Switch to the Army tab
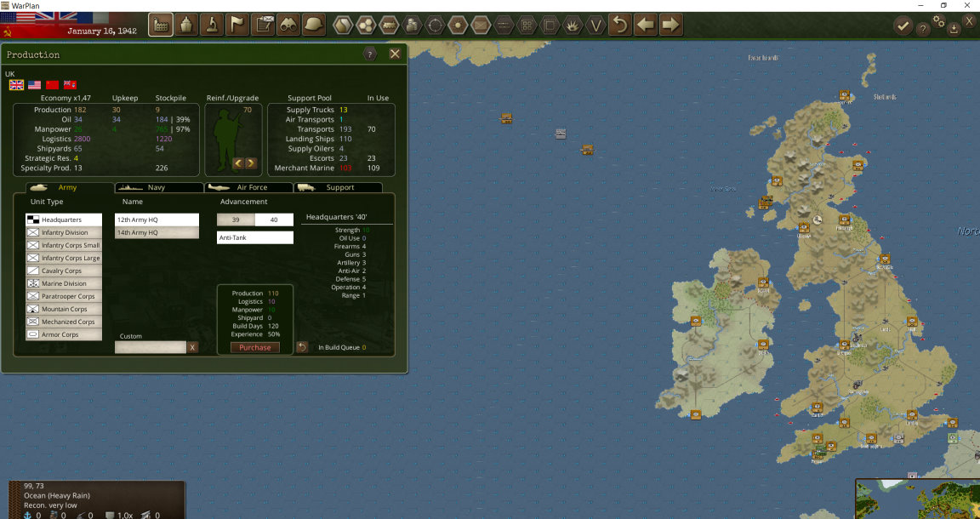This screenshot has width=980, height=519. click(x=70, y=187)
